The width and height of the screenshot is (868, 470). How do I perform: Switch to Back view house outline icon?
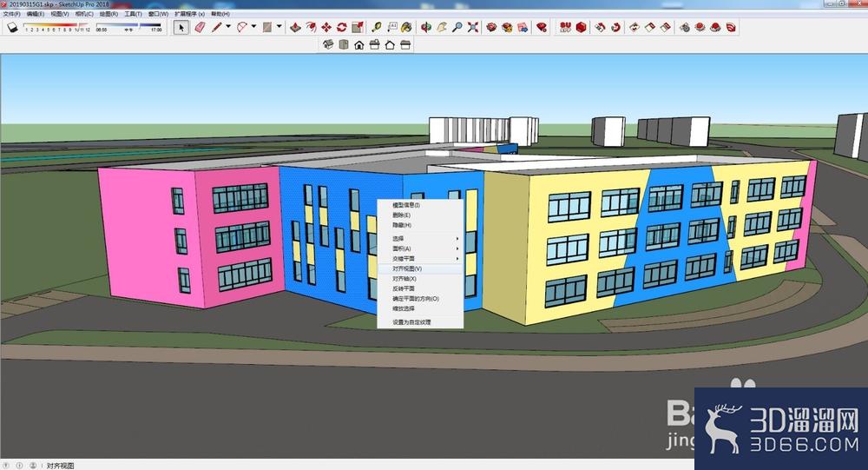pos(391,45)
